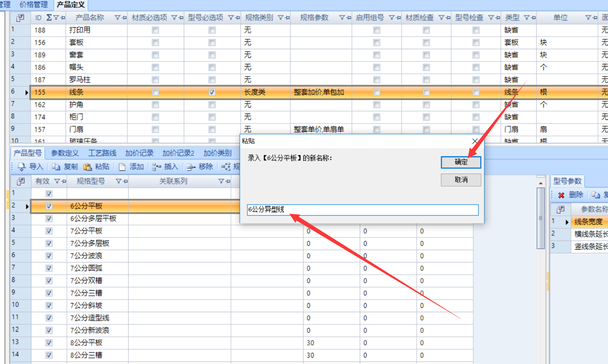This screenshot has height=364, width=608.
Task: Click the red 删除 delete icon in 型号参数
Action: (x=561, y=195)
